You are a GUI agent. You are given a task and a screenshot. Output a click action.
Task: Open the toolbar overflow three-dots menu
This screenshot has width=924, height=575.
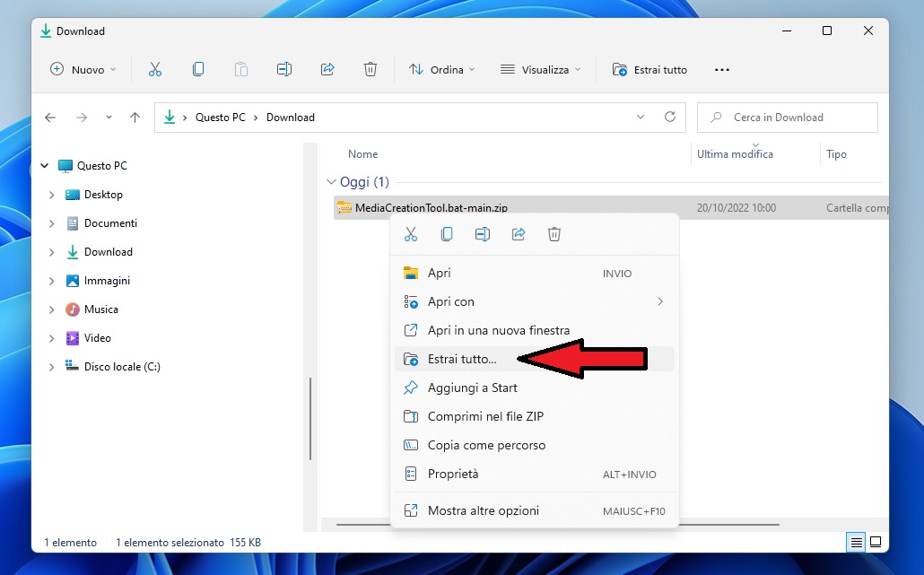(722, 69)
